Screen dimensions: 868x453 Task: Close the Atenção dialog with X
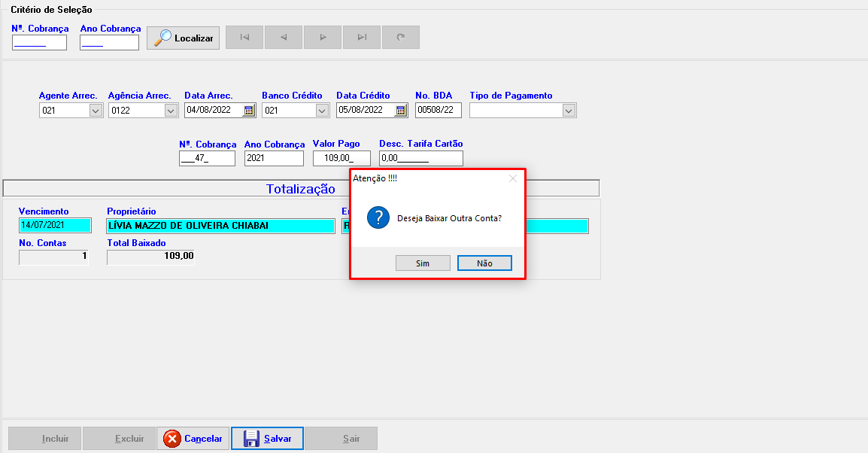coord(513,178)
